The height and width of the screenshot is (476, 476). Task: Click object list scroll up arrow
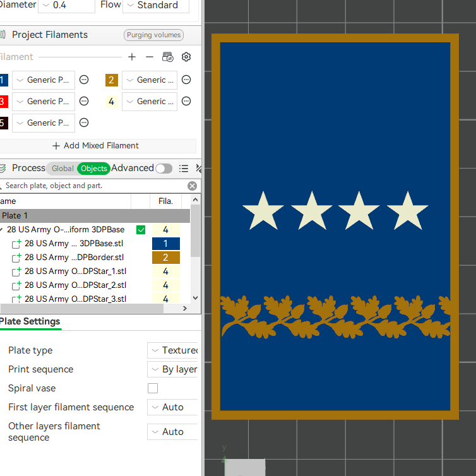pyautogui.click(x=196, y=199)
